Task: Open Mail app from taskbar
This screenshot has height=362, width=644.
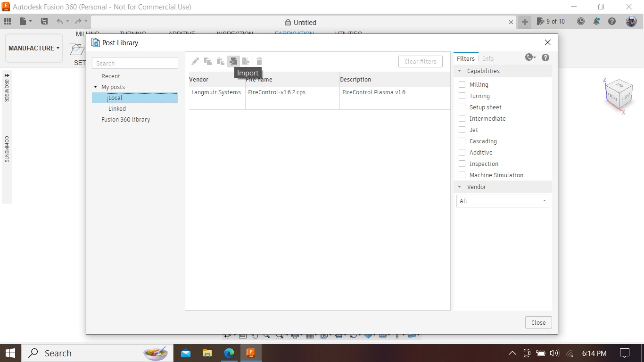Action: (186, 353)
